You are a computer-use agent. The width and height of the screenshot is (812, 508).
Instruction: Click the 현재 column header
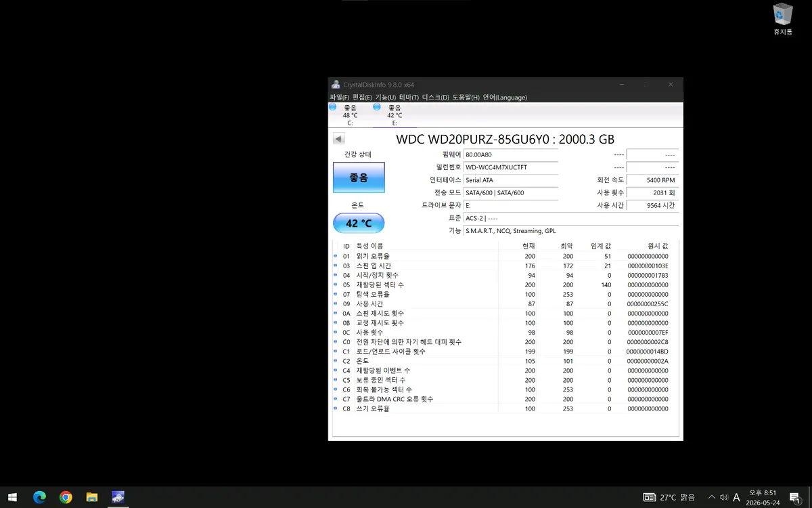click(x=528, y=246)
